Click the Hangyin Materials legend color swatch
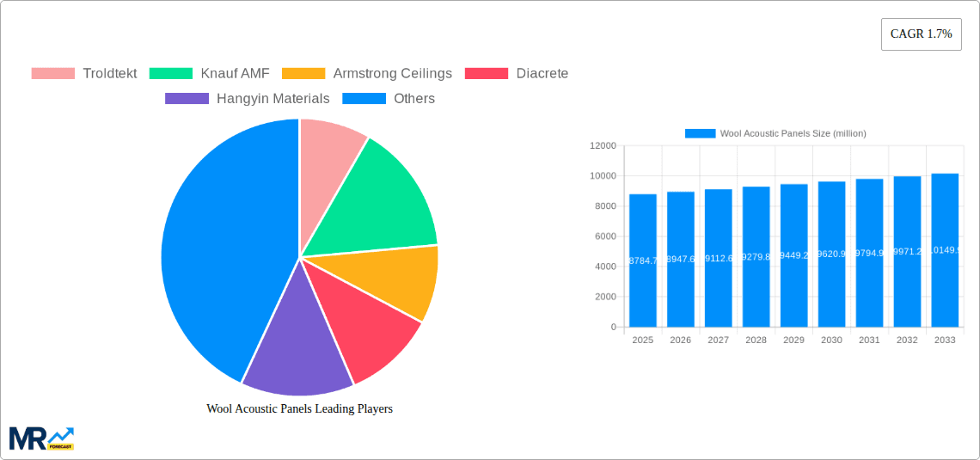Image resolution: width=980 pixels, height=460 pixels. pyautogui.click(x=187, y=99)
